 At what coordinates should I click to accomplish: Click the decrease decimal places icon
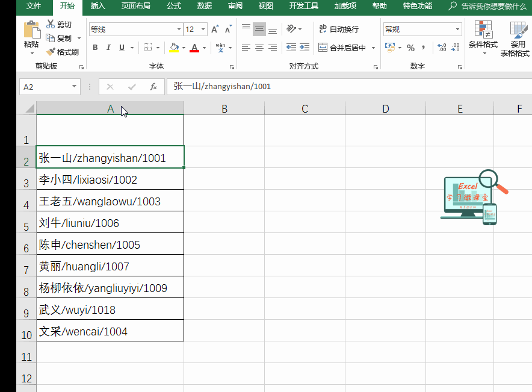pyautogui.click(x=455, y=48)
